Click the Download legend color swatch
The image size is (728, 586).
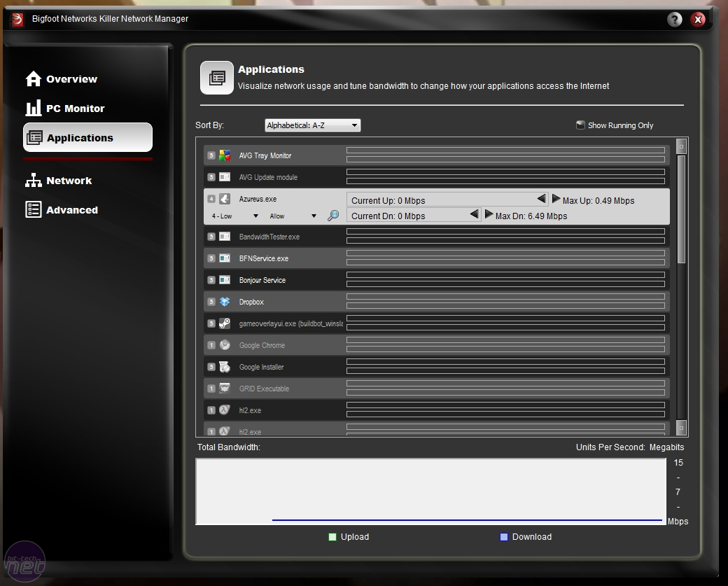pyautogui.click(x=504, y=537)
